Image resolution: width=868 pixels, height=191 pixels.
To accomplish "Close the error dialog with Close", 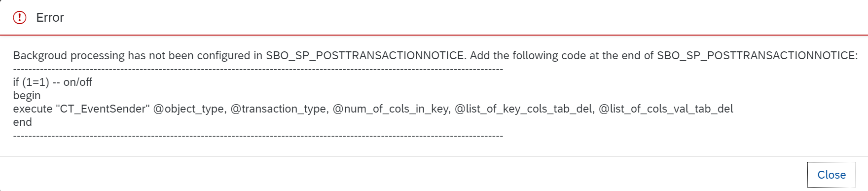I will click(x=832, y=175).
